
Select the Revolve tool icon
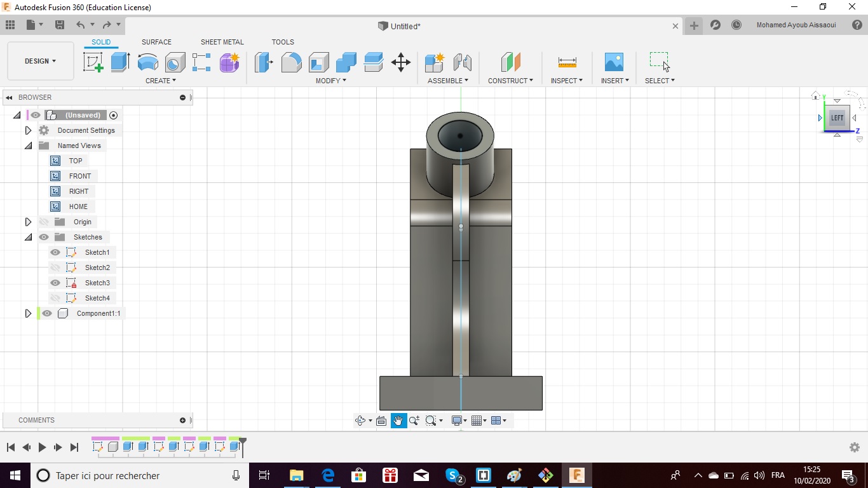(x=147, y=62)
